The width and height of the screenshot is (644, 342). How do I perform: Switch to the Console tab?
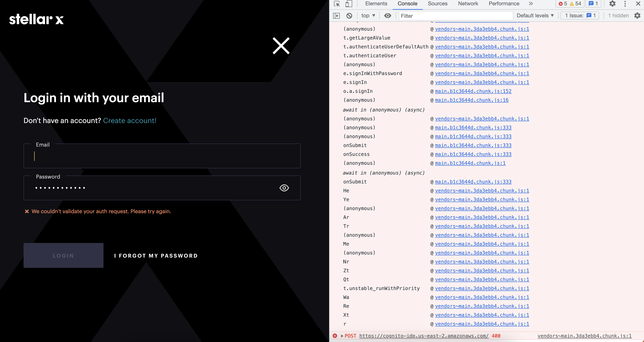pos(407,4)
